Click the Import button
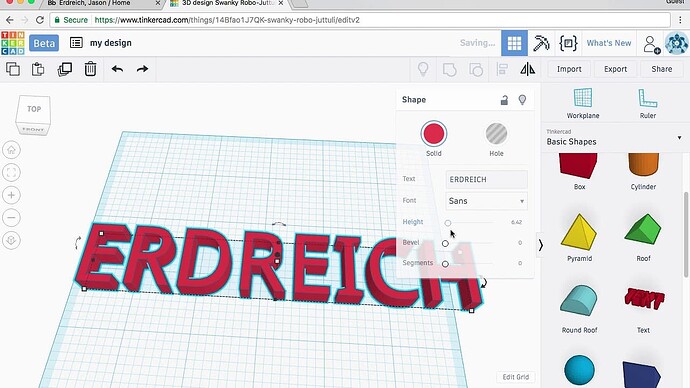Screen dimensions: 690x388 coord(569,69)
